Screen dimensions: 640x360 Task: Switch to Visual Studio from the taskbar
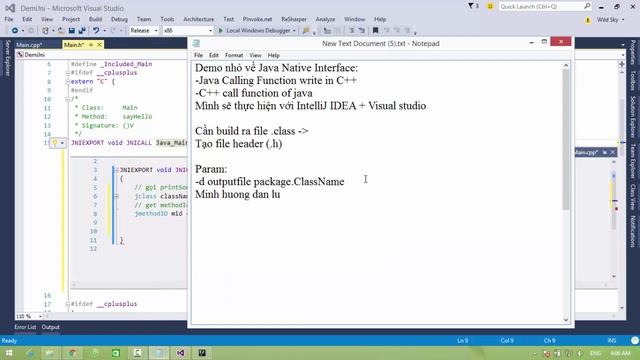pyautogui.click(x=180, y=353)
